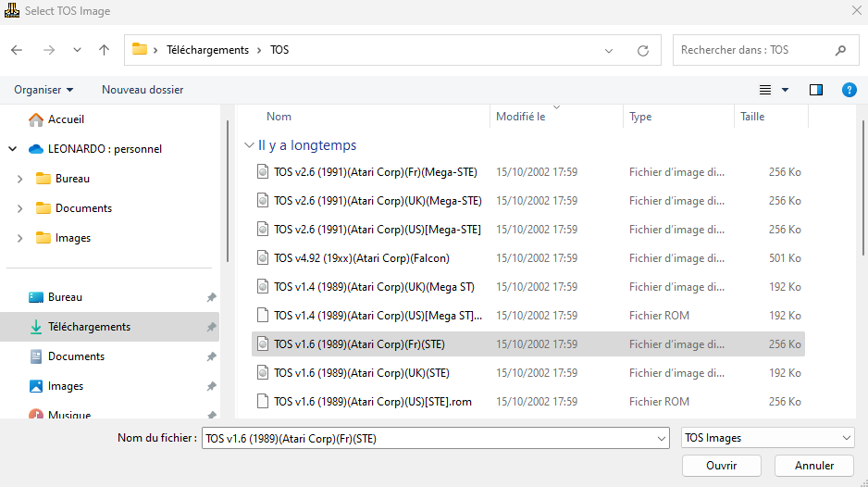
Task: Click the pin icon beside pinned Documents
Action: tap(211, 356)
